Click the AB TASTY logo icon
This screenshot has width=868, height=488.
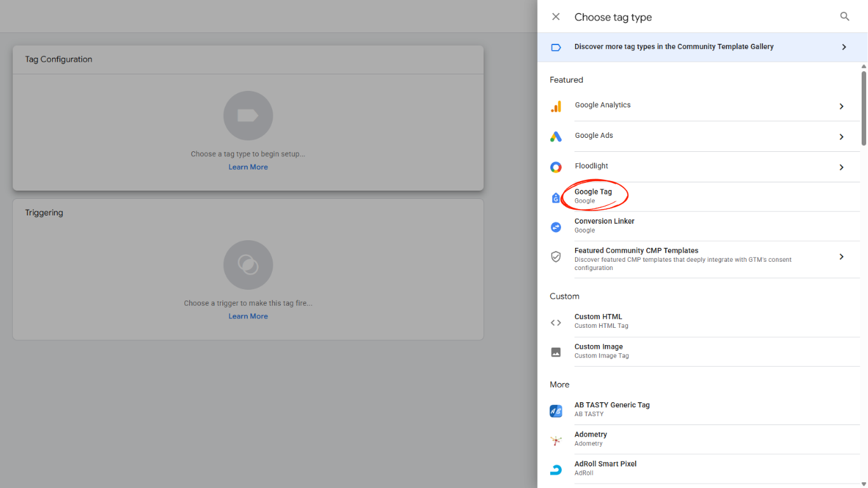(556, 410)
